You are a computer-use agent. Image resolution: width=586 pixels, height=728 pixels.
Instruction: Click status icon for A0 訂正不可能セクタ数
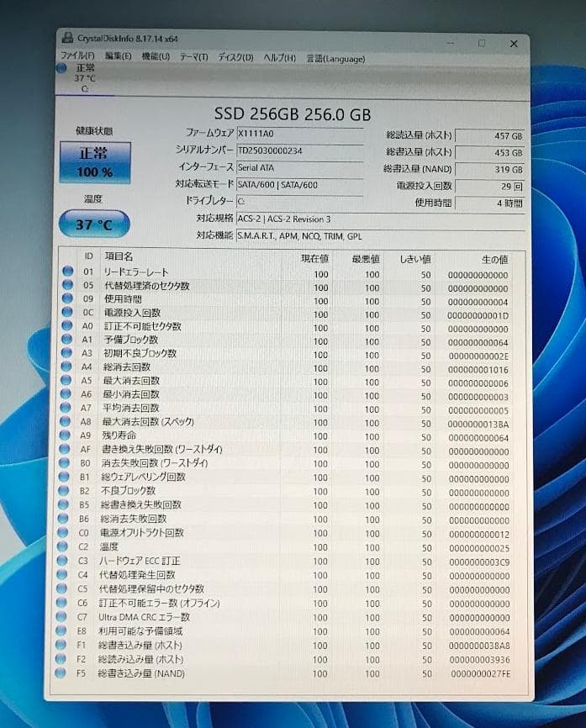coord(67,325)
